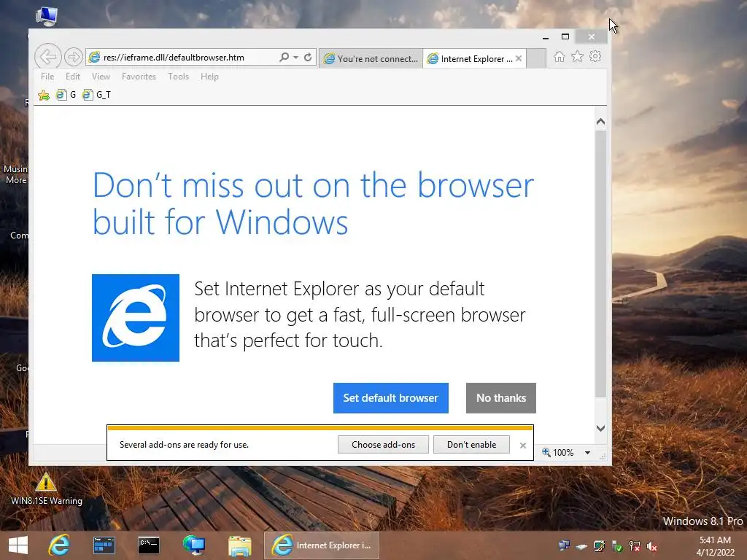The width and height of the screenshot is (747, 560).
Task: Open the Start button on the taskbar
Action: [18, 545]
